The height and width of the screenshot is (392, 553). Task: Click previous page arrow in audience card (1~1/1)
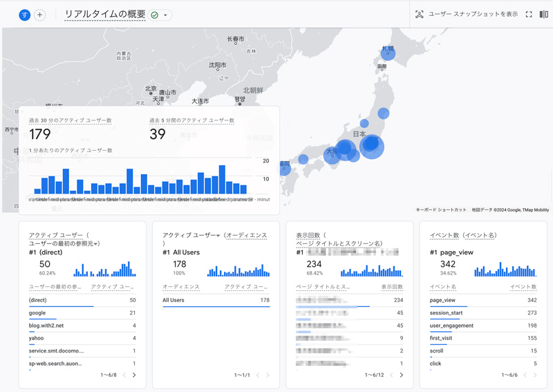click(258, 375)
